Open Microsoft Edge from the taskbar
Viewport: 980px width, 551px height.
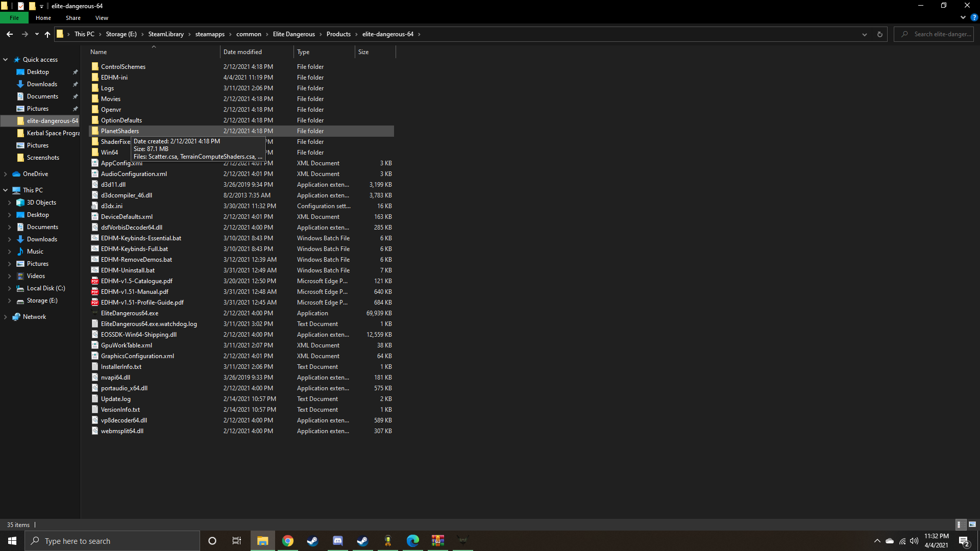click(x=412, y=541)
